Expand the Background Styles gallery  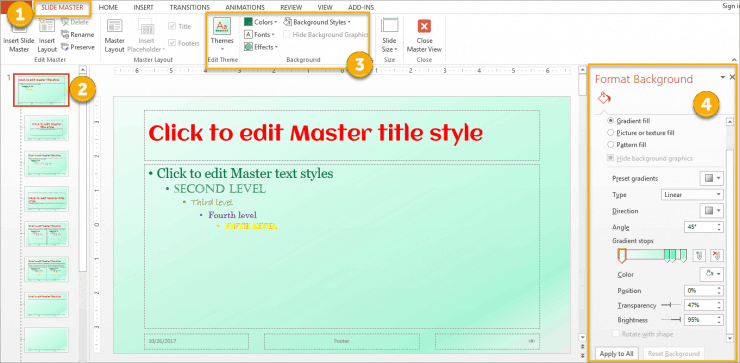(x=317, y=22)
